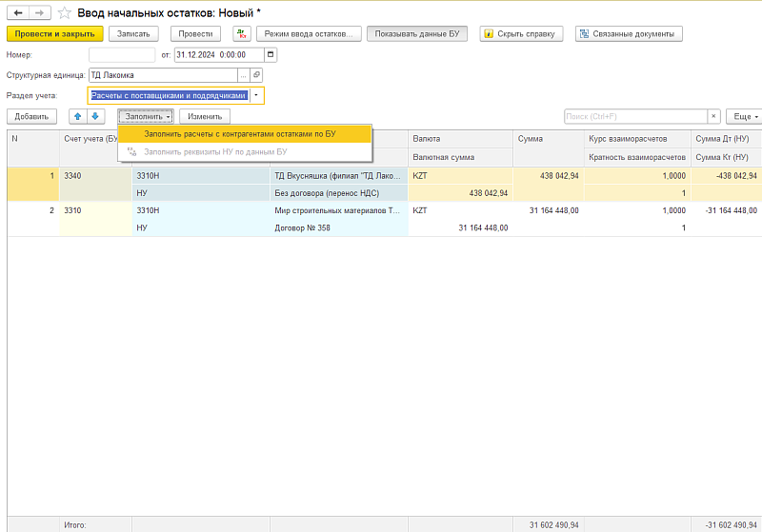Open the Структурная единица record via open icon
762x532 pixels.
click(x=256, y=74)
